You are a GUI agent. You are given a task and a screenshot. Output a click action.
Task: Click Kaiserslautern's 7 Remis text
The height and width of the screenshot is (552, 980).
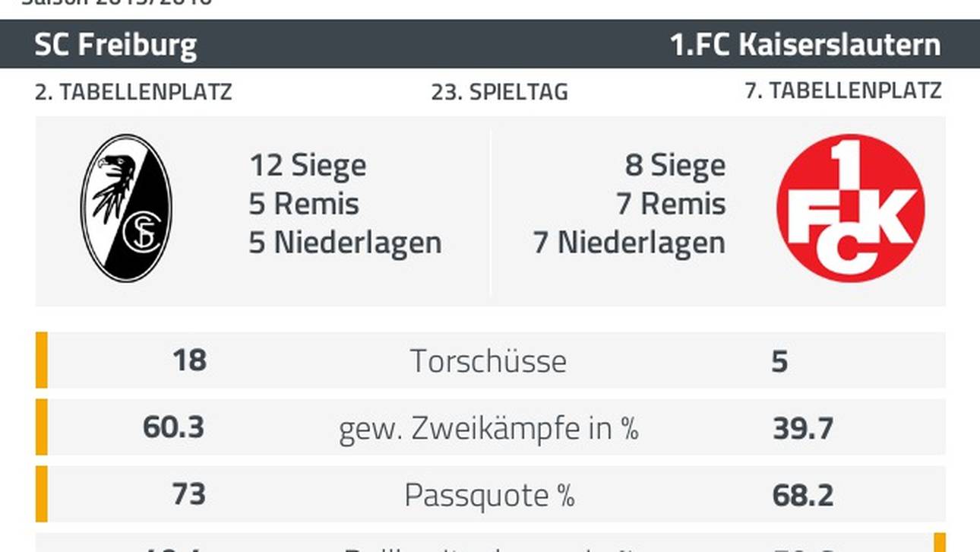coord(671,205)
